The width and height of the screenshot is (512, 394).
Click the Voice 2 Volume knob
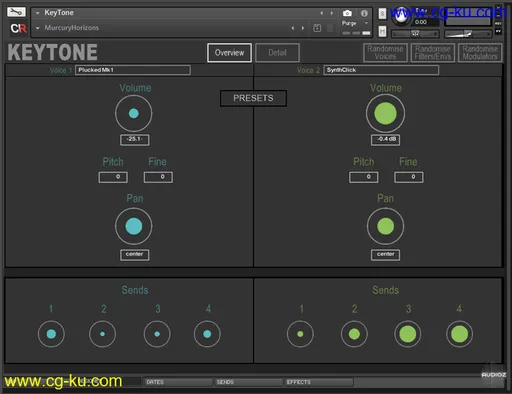[x=385, y=113]
